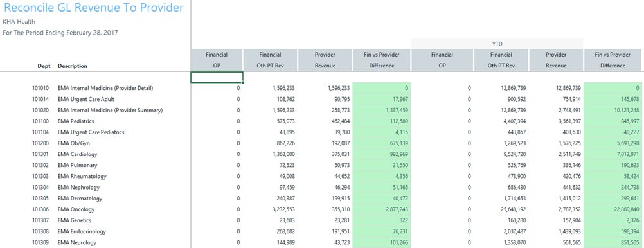Click YTD difference 598,394
This screenshot has height=248, width=644.
click(x=612, y=232)
